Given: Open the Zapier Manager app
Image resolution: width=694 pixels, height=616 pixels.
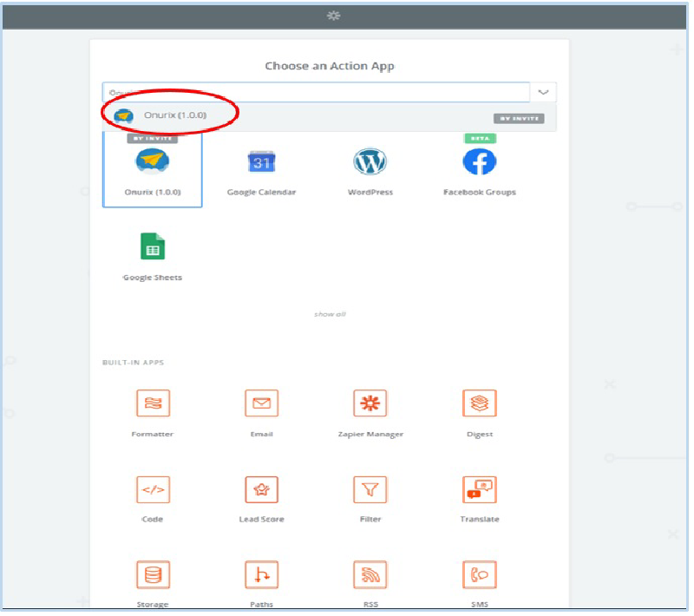Looking at the screenshot, I should click(370, 413).
